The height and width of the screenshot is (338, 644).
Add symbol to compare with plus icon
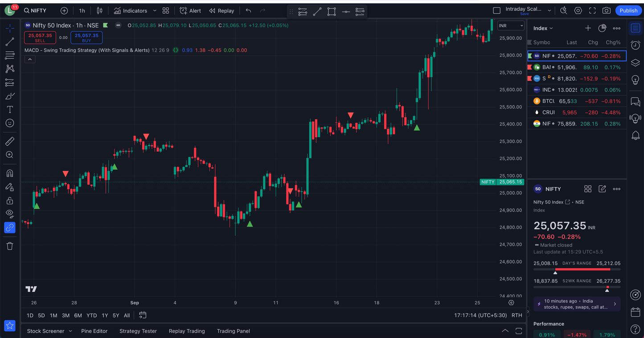[x=64, y=11]
